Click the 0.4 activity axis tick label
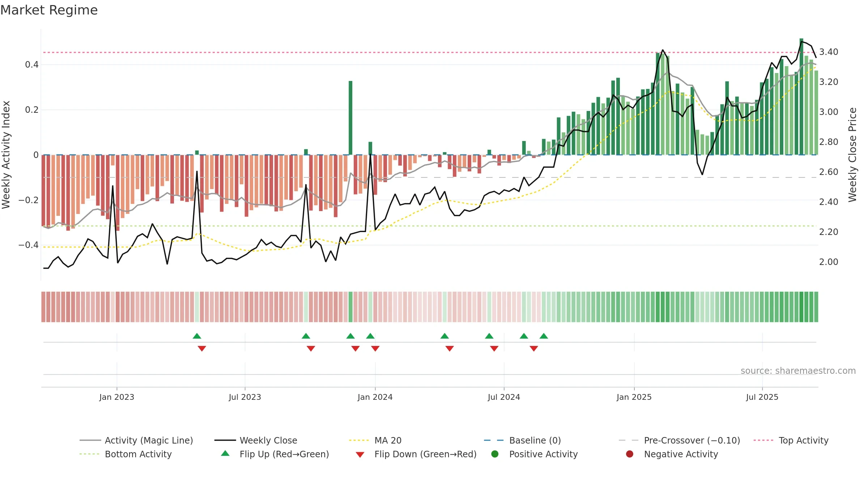The width and height of the screenshot is (868, 488). point(32,65)
